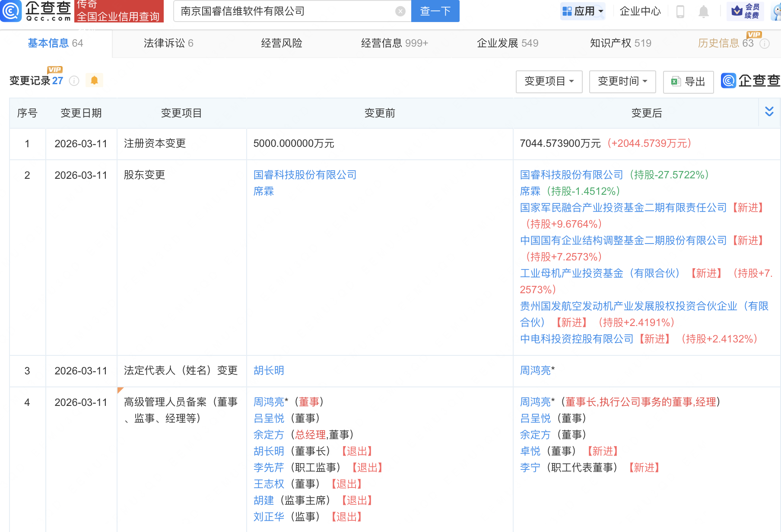The height and width of the screenshot is (532, 781).
Task: Switch to the 知识产权 tab
Action: pos(620,43)
